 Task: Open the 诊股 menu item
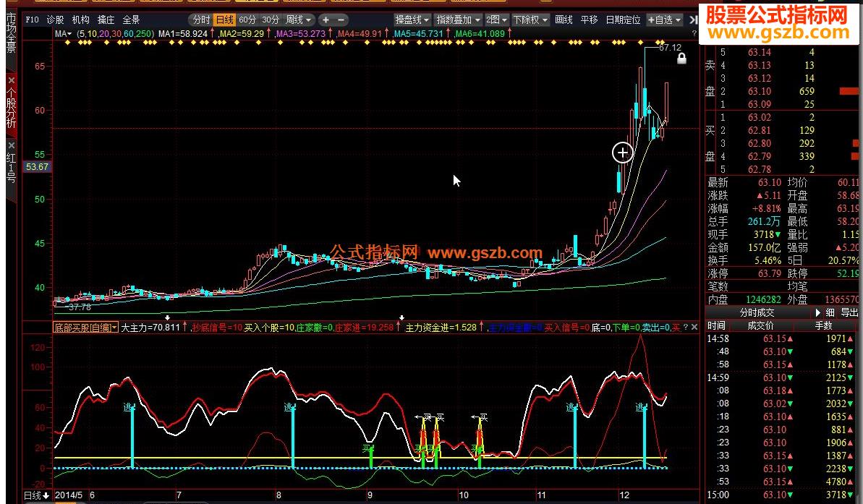click(55, 20)
